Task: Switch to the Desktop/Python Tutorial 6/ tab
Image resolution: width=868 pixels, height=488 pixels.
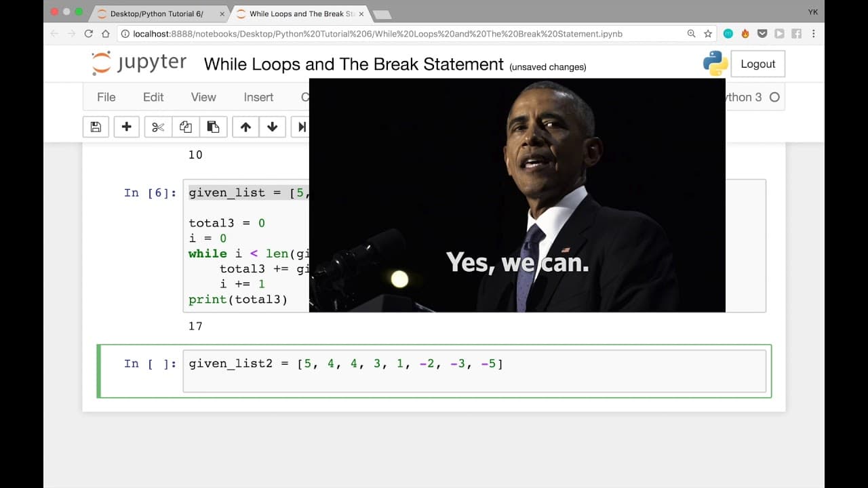Action: click(x=160, y=14)
